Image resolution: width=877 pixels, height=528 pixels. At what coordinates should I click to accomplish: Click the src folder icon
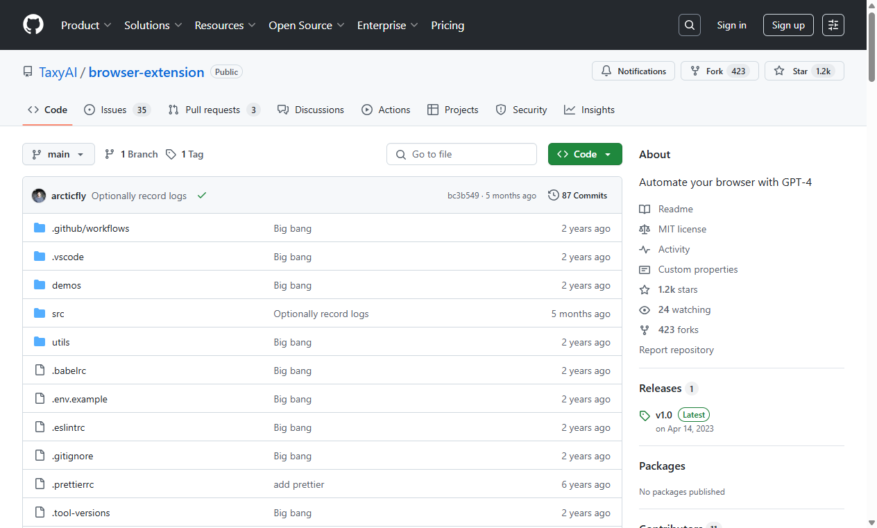39,313
